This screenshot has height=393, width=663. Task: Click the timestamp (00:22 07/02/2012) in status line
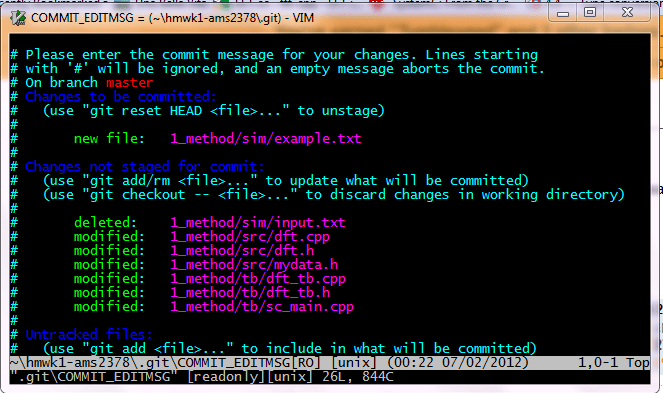[458, 363]
